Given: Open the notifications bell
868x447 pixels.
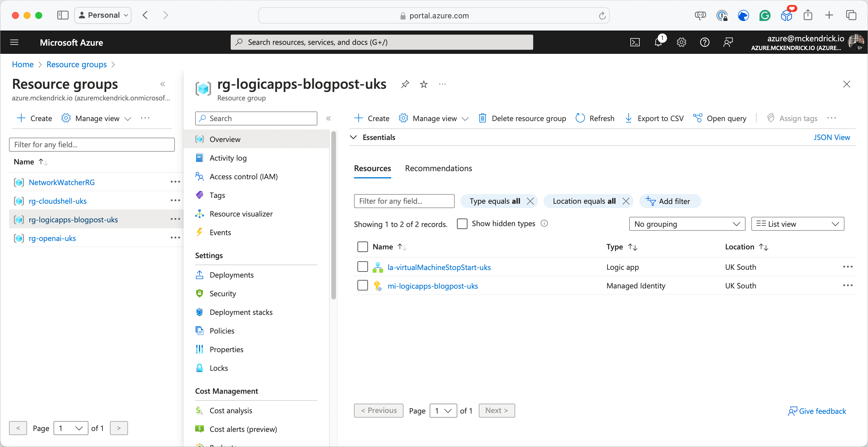Looking at the screenshot, I should tap(658, 42).
